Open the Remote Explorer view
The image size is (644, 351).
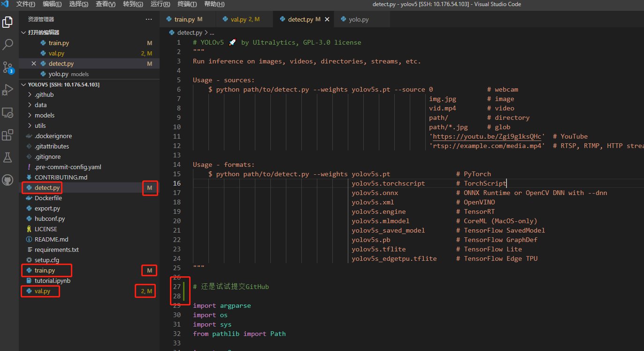(x=8, y=113)
